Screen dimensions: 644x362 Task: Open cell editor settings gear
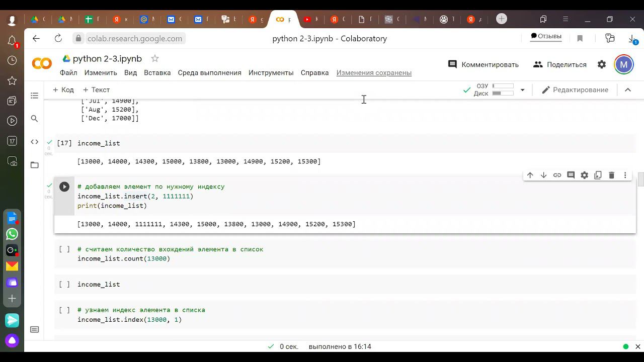tap(584, 175)
